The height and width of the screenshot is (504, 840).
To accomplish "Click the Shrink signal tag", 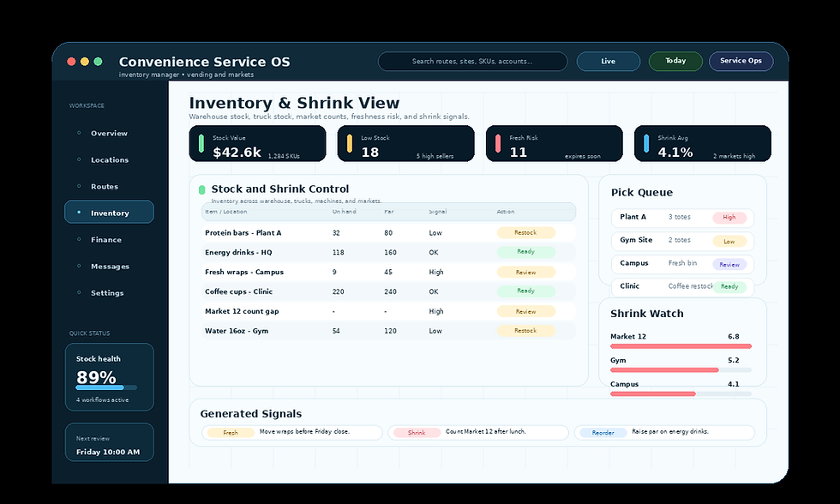I will tap(417, 433).
